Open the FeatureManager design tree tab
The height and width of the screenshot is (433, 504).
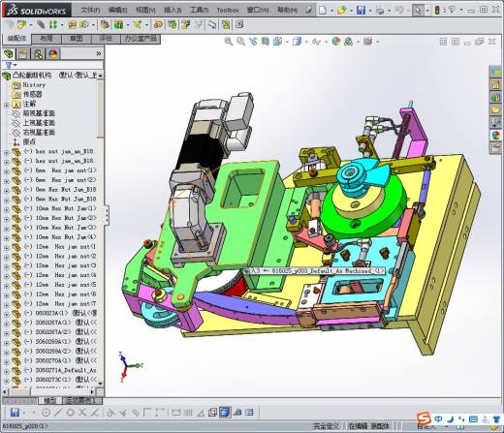coord(9,53)
